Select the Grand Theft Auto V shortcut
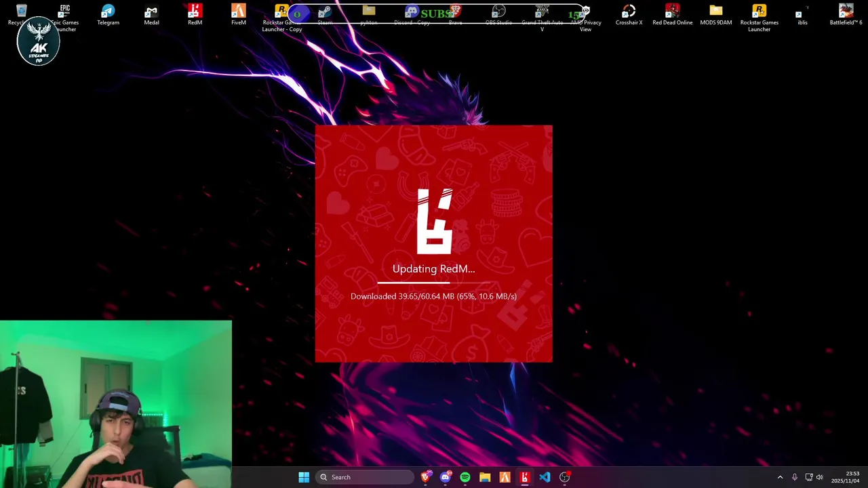This screenshot has height=488, width=868. tap(542, 18)
